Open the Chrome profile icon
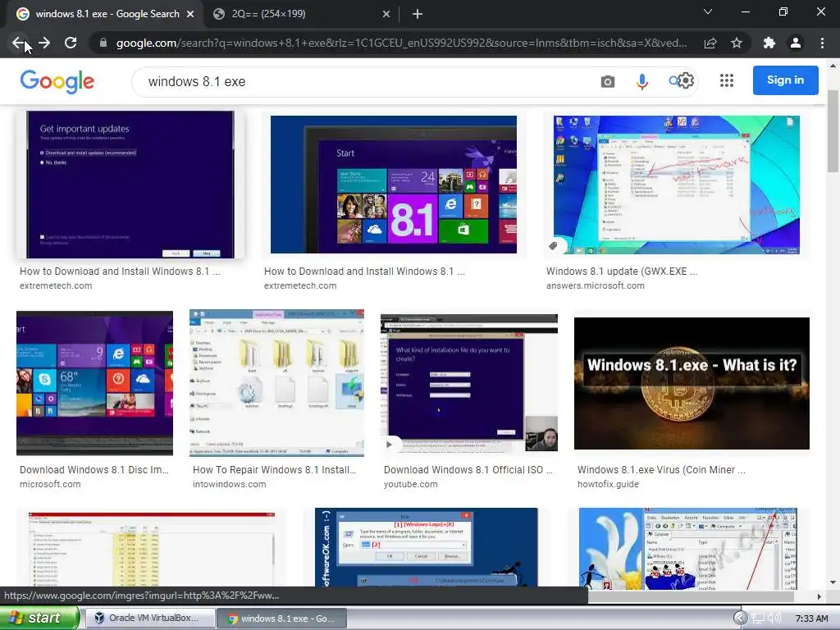 pos(796,43)
